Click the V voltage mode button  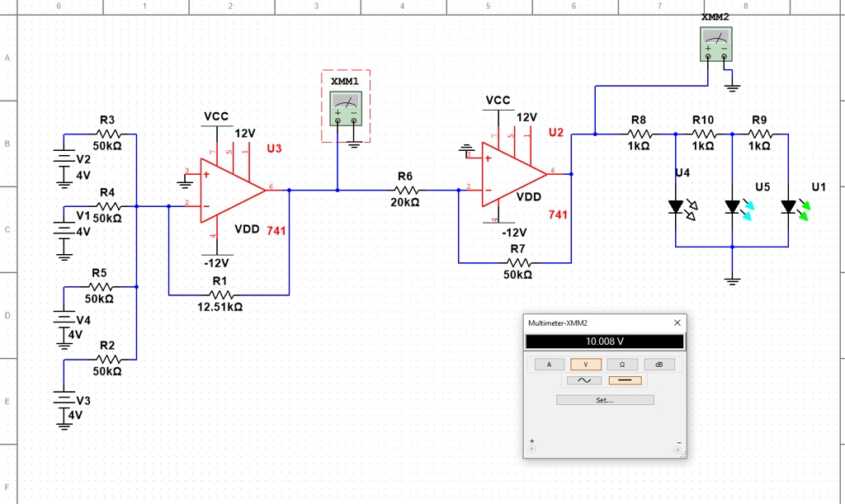(x=585, y=363)
